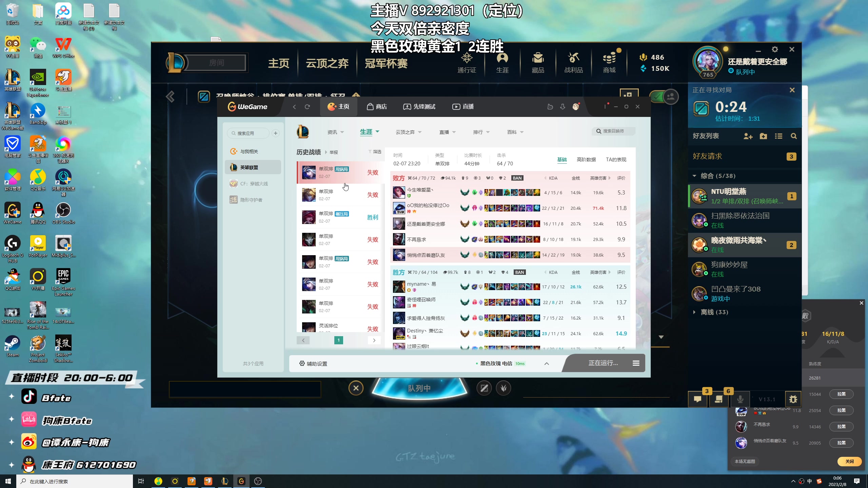Open the Windows Start menu
Screen dimensions: 868x488
(8, 481)
